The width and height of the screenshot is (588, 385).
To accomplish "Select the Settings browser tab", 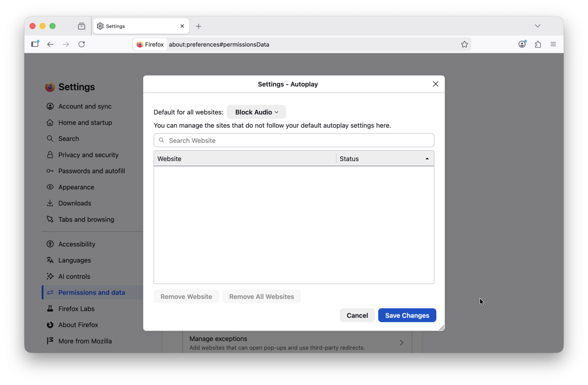I will coord(141,26).
